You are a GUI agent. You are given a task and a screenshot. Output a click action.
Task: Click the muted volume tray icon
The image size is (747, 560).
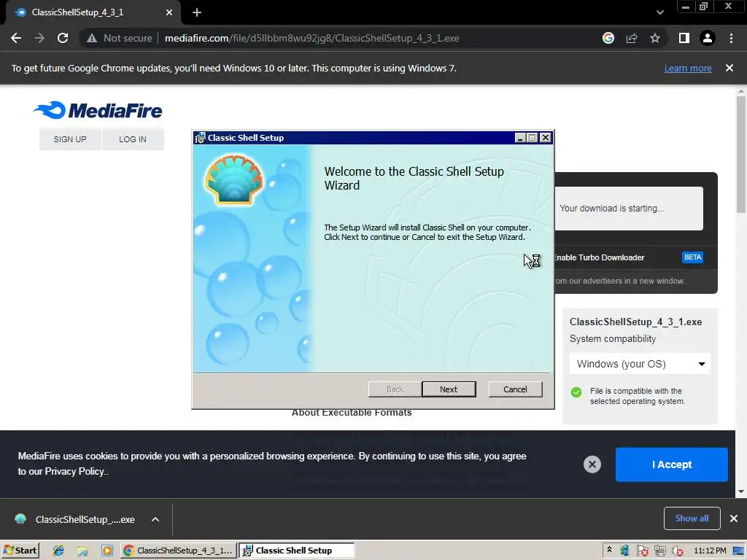click(x=677, y=551)
